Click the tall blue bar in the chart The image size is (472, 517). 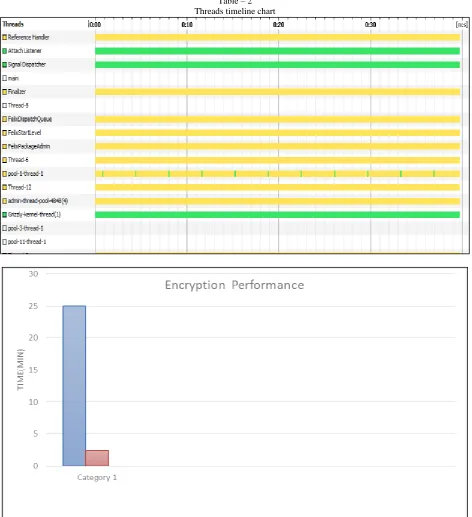pos(74,386)
